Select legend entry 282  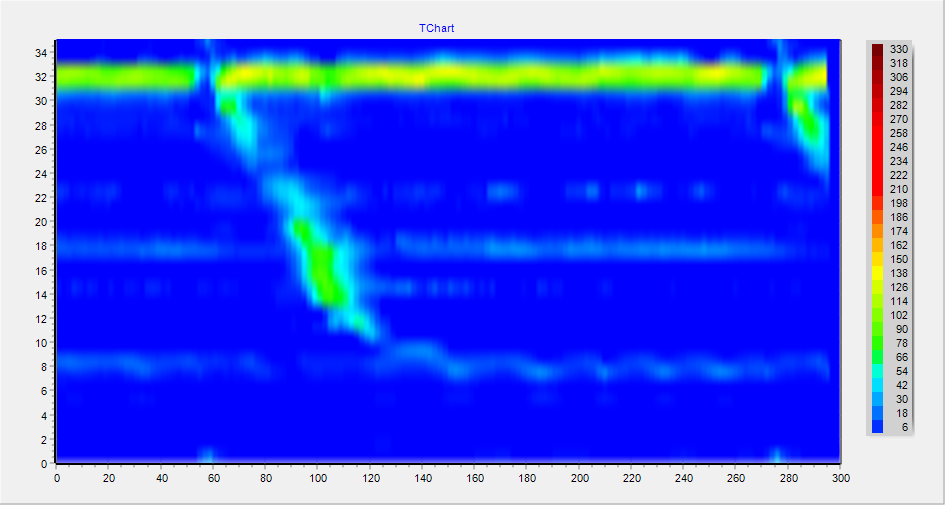899,105
